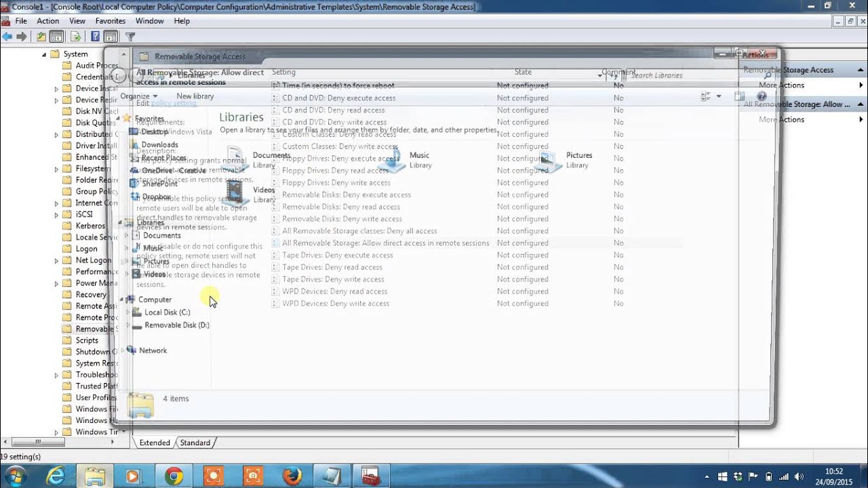The width and height of the screenshot is (868, 488).
Task: Click the Filter funnel icon in the toolbar
Action: 130,37
